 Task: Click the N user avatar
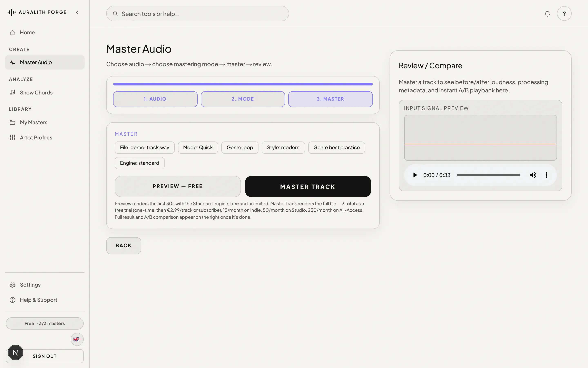pyautogui.click(x=15, y=352)
